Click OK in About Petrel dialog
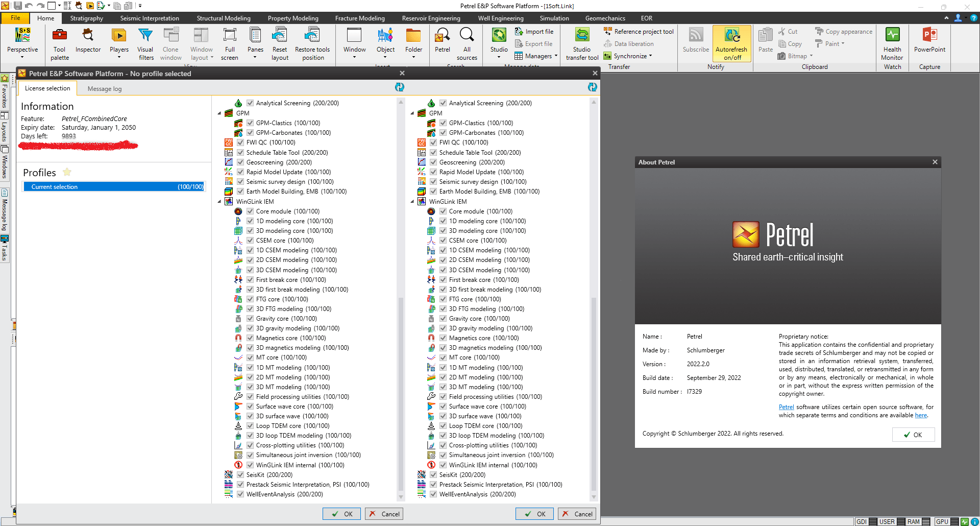Image resolution: width=980 pixels, height=526 pixels. pyautogui.click(x=913, y=435)
